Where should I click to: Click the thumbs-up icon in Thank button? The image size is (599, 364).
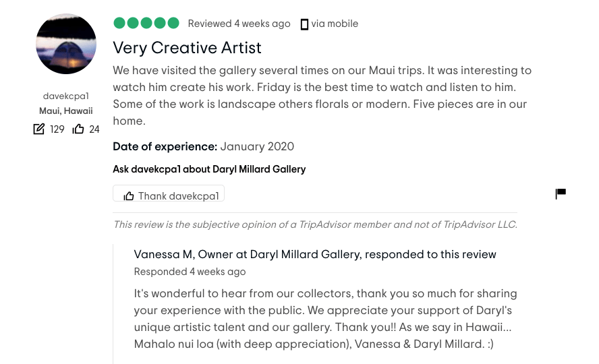129,196
